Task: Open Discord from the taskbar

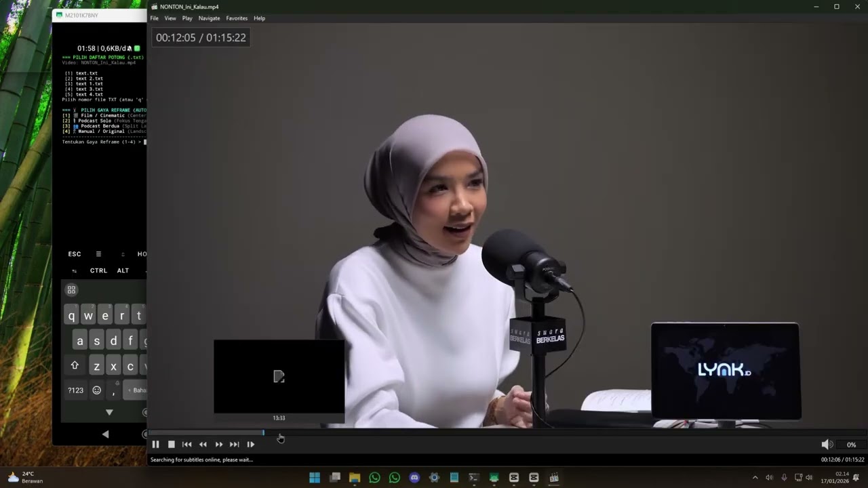Action: point(414,478)
